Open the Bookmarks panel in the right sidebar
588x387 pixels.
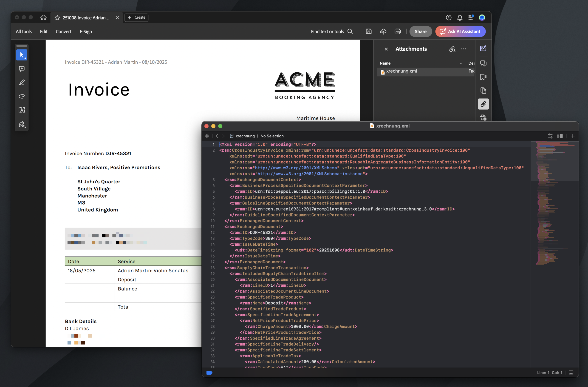pyautogui.click(x=483, y=77)
